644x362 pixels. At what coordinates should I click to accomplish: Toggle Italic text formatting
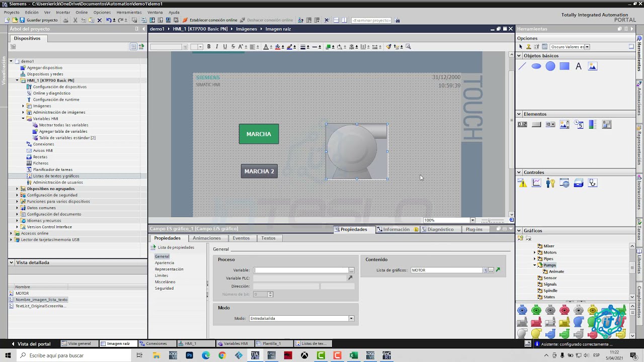point(217,47)
